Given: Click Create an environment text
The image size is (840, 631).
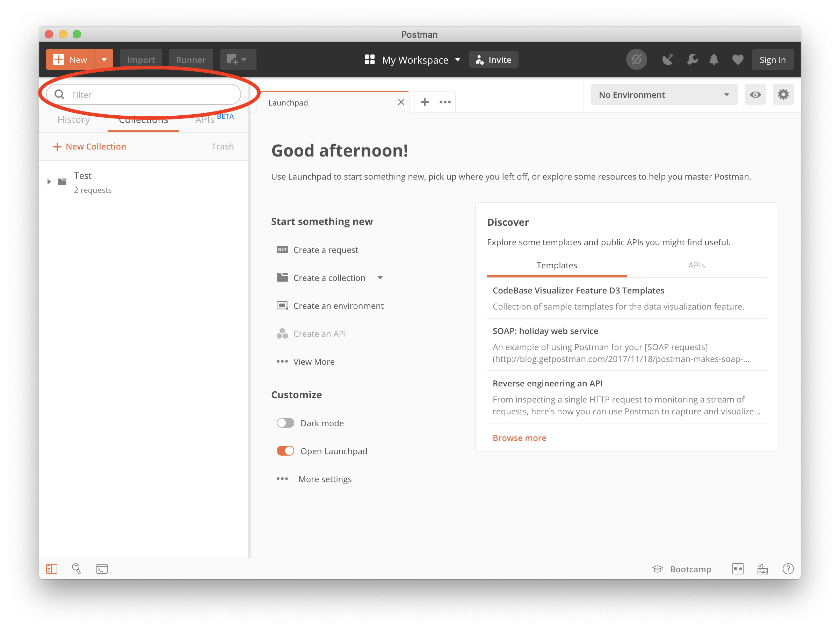Looking at the screenshot, I should pyautogui.click(x=338, y=306).
